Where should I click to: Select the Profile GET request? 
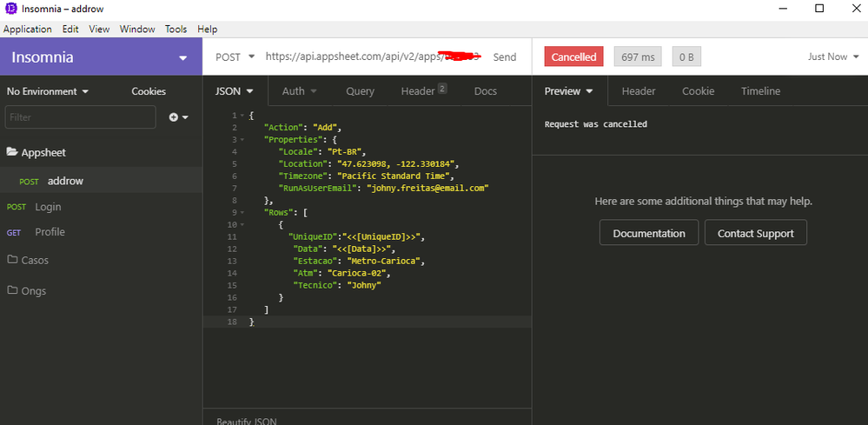102,232
